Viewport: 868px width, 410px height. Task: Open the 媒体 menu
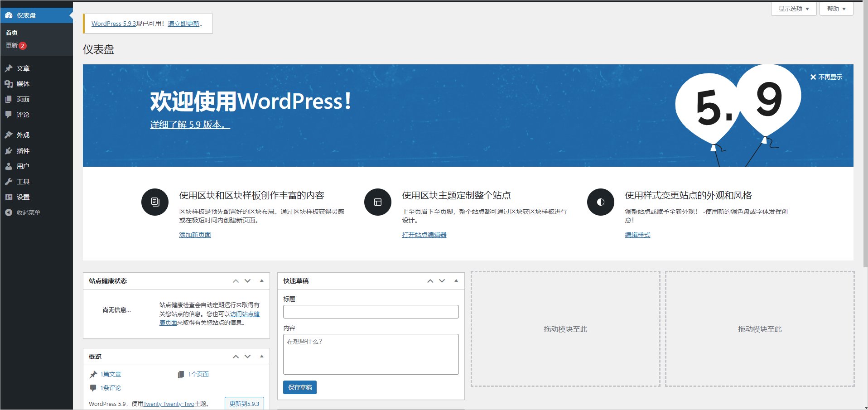[36, 84]
